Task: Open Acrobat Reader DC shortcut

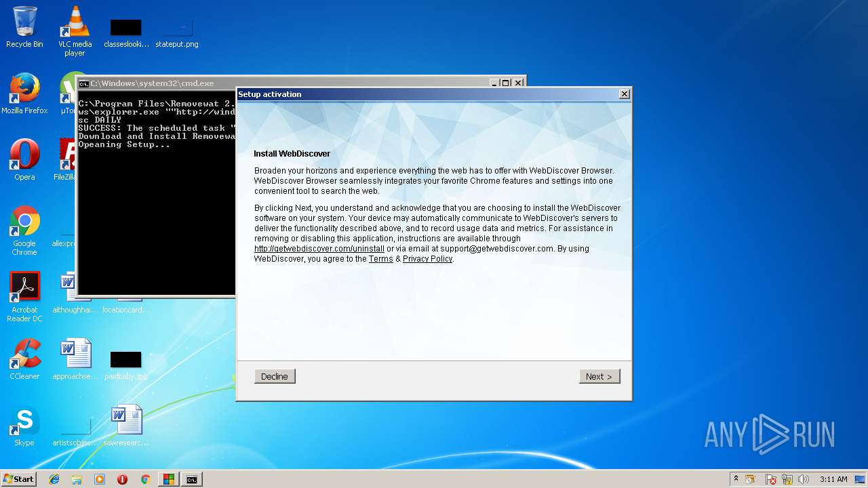Action: 24,297
